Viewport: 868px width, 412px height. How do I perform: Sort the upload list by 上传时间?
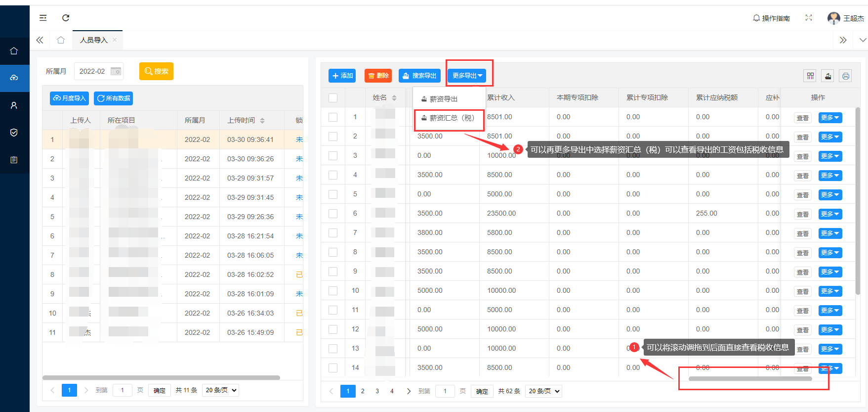coord(262,120)
